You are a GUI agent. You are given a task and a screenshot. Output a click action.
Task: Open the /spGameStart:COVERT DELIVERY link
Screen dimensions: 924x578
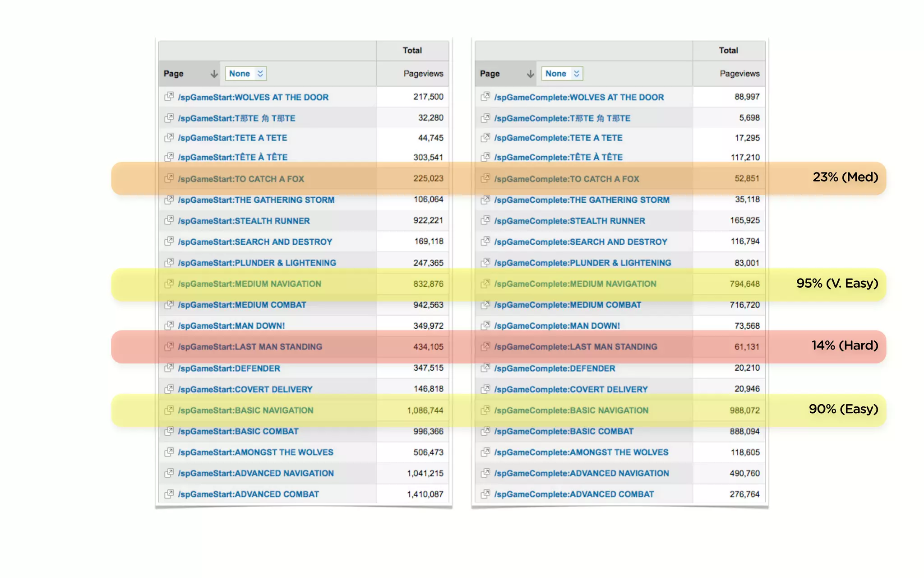point(245,389)
